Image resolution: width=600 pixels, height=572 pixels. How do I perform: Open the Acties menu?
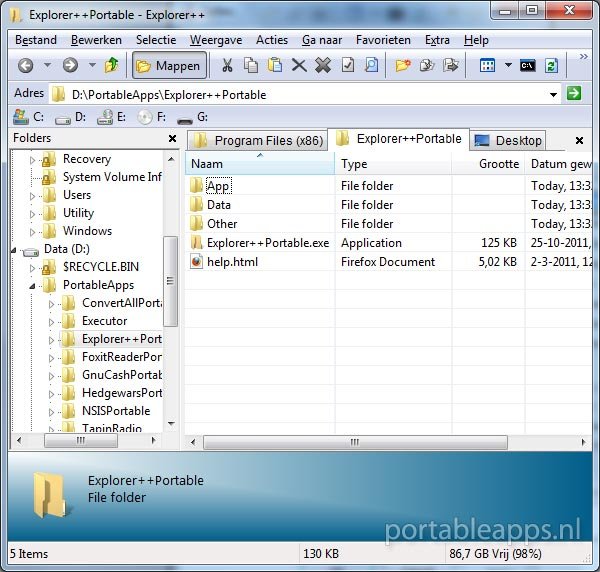click(x=272, y=40)
